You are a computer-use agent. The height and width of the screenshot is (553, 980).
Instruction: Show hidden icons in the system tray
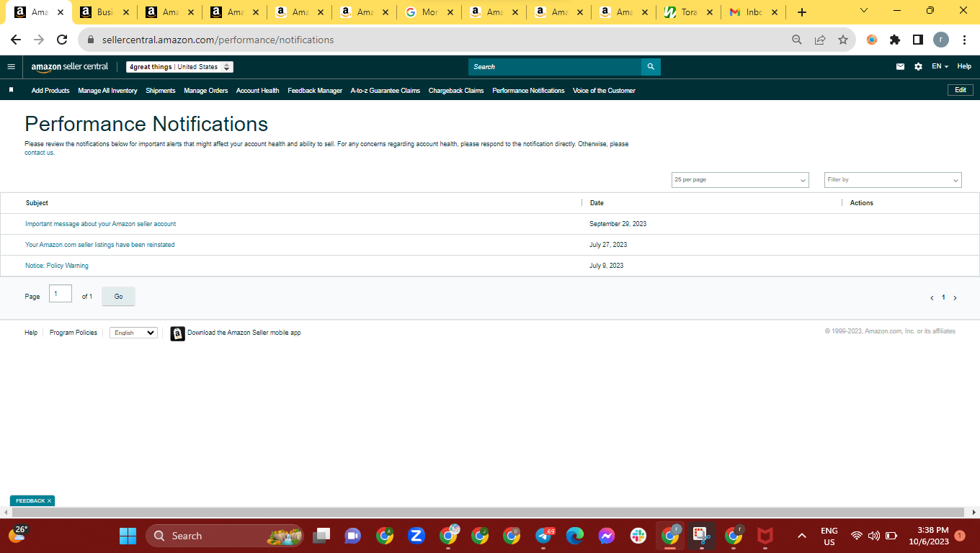pyautogui.click(x=801, y=536)
